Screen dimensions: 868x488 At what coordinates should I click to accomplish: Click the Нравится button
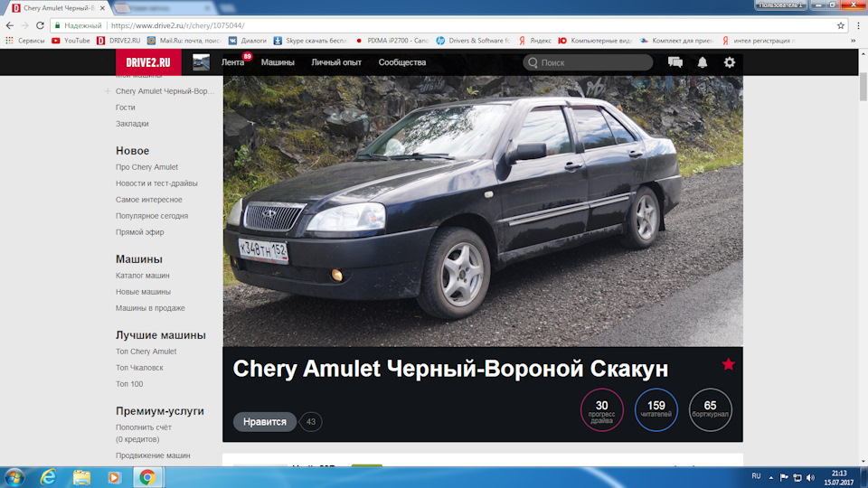point(265,422)
